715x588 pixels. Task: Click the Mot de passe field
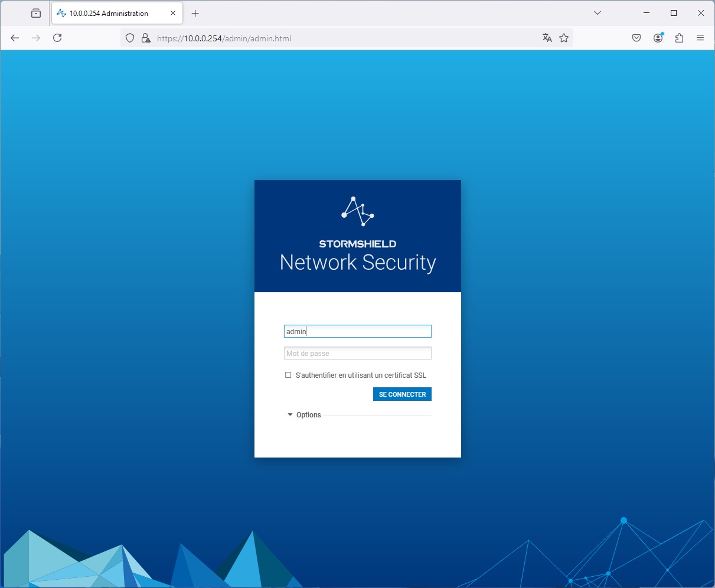click(358, 353)
